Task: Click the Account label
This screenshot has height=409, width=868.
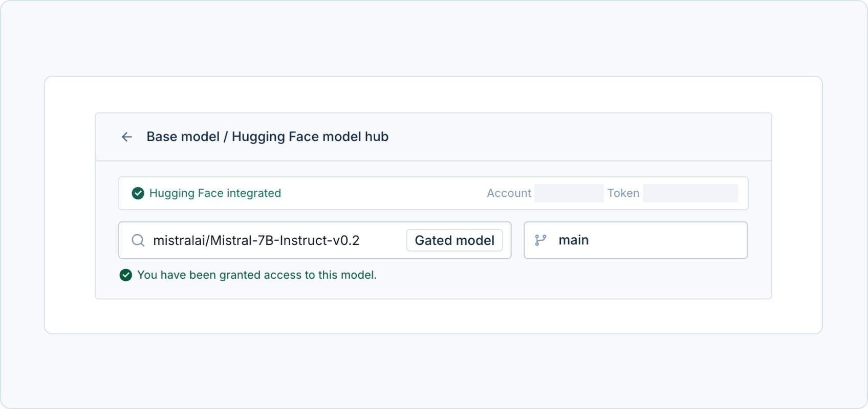Action: [509, 193]
